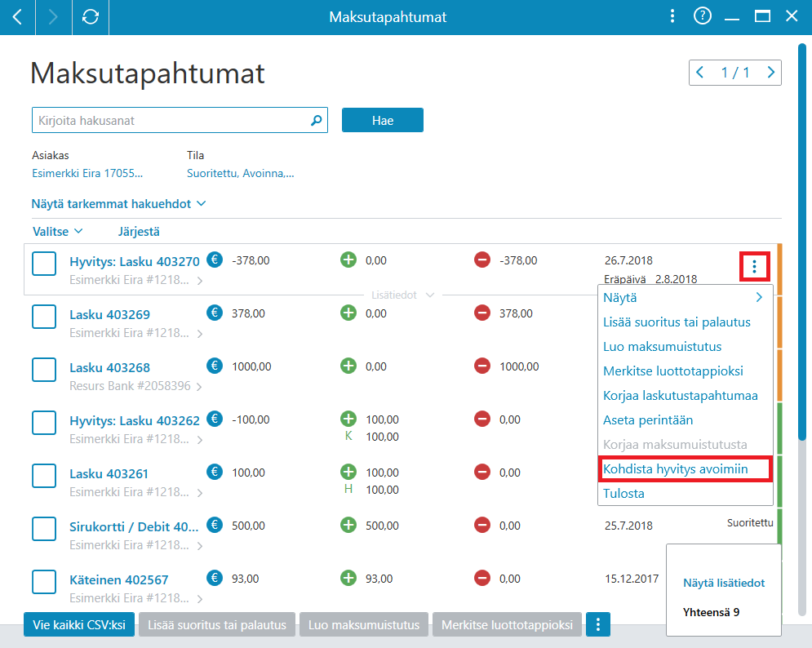Choose Aseta perintään menu item
The height and width of the screenshot is (648, 812).
(x=647, y=420)
